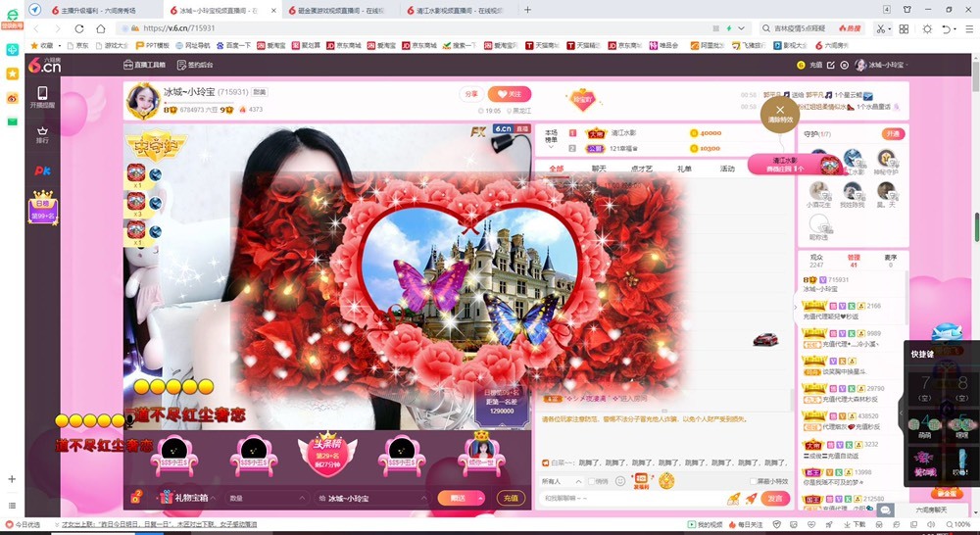
Task: Open new browser tab with plus
Action: (x=527, y=10)
